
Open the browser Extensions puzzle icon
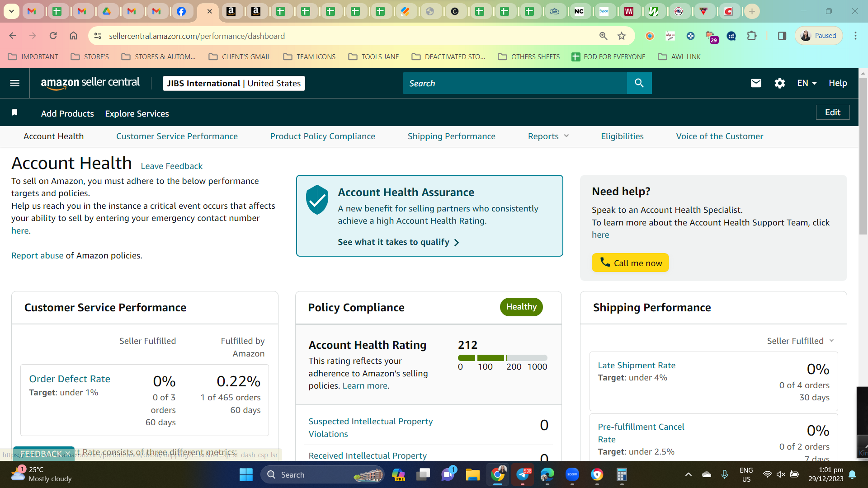pos(752,36)
